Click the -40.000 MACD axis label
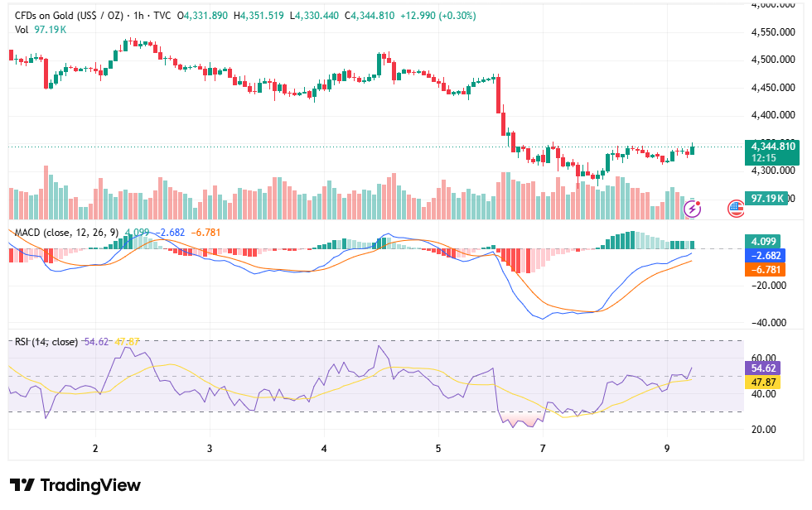The height and width of the screenshot is (510, 812). pos(769,322)
